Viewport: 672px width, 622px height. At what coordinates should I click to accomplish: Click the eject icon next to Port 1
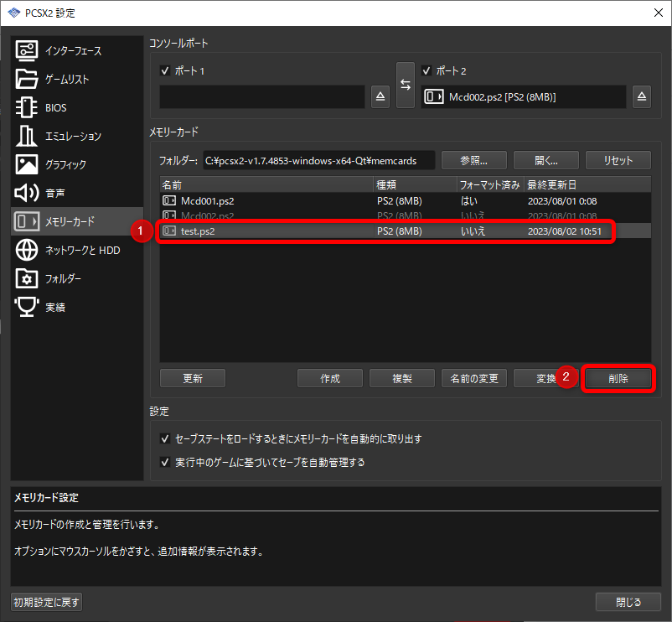tap(380, 96)
